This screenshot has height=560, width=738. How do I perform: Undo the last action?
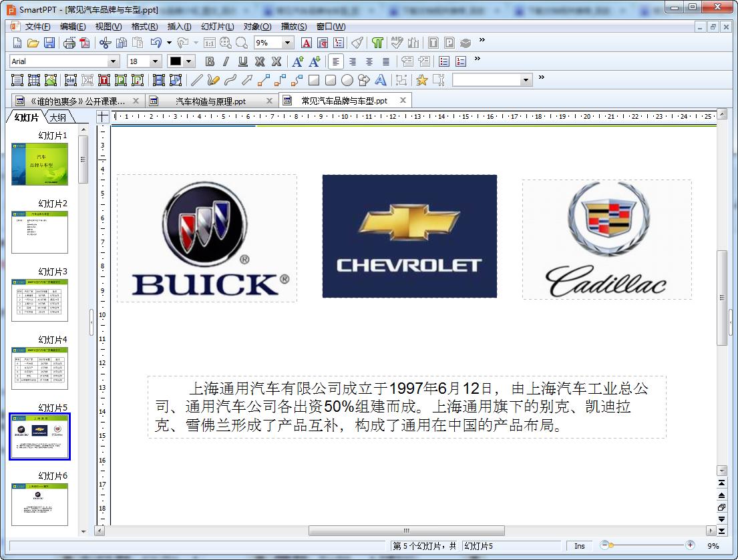point(156,43)
